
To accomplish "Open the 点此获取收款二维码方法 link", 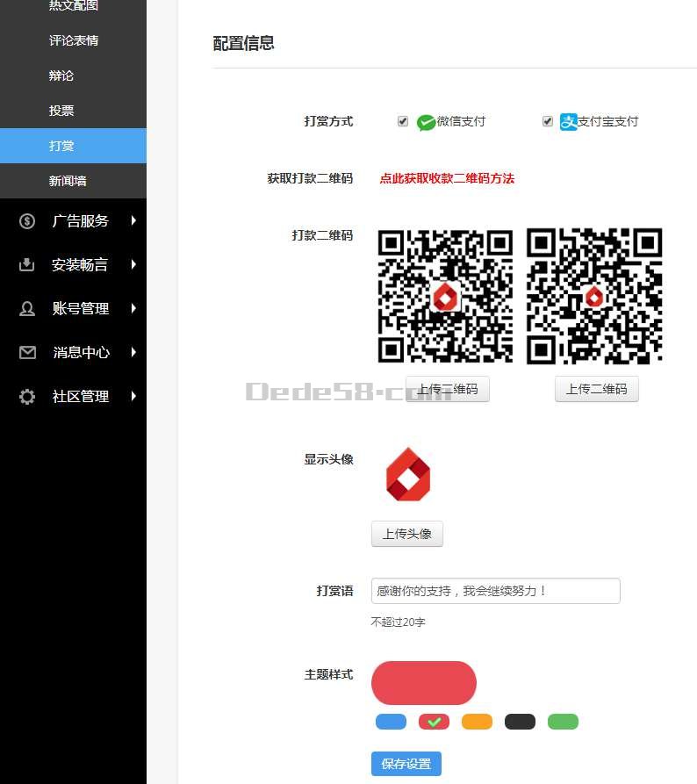I will pyautogui.click(x=447, y=178).
